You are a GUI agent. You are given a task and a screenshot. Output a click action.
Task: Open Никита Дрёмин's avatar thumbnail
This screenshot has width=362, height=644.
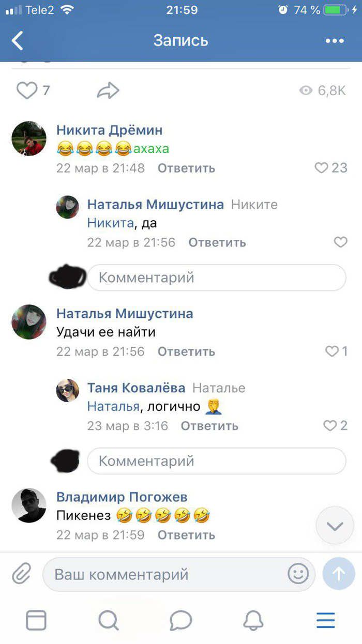coord(29,139)
